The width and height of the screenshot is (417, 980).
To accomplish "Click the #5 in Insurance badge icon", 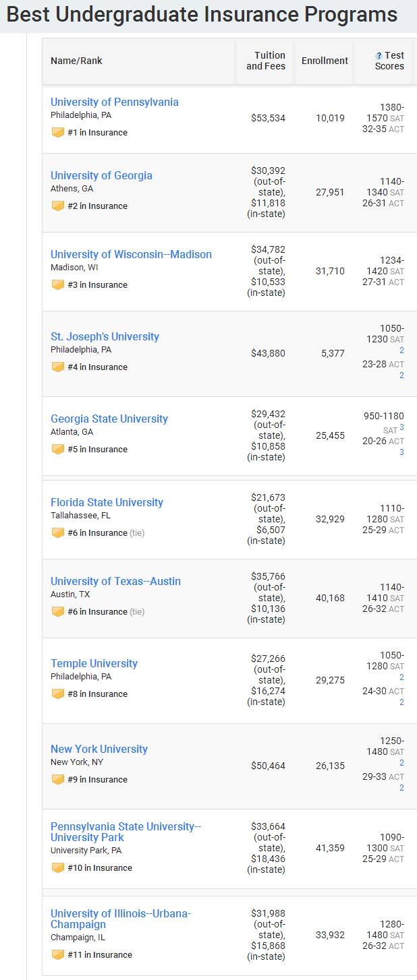I will (58, 450).
